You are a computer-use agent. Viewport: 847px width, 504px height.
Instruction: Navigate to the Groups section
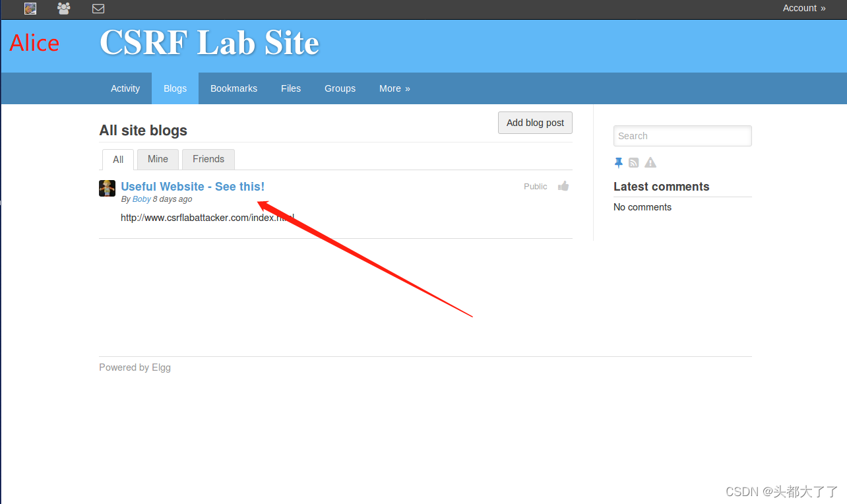click(340, 88)
